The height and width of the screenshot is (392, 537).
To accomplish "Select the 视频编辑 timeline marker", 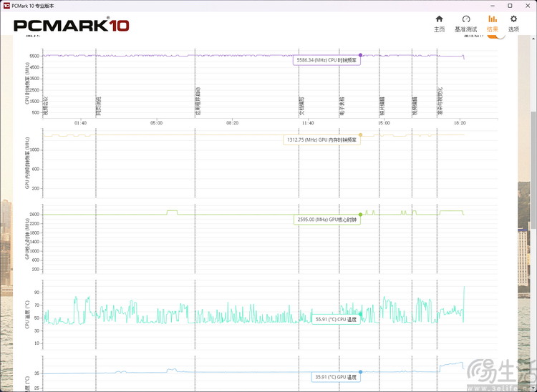I will (x=415, y=106).
